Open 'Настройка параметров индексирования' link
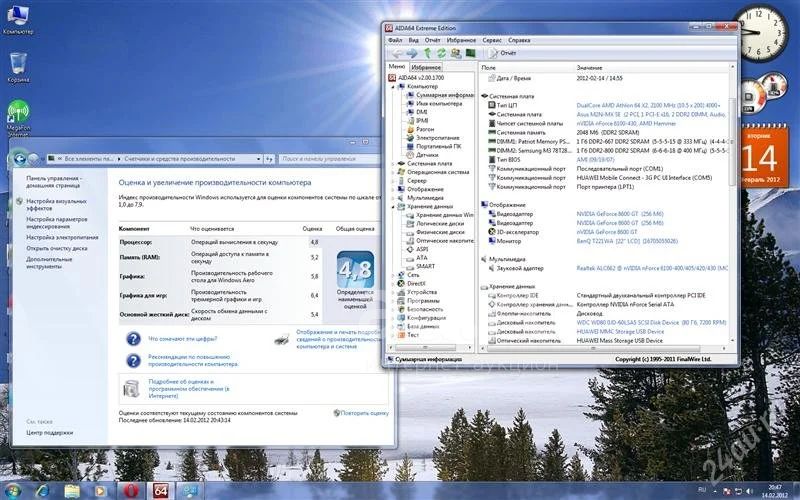 coord(57,222)
